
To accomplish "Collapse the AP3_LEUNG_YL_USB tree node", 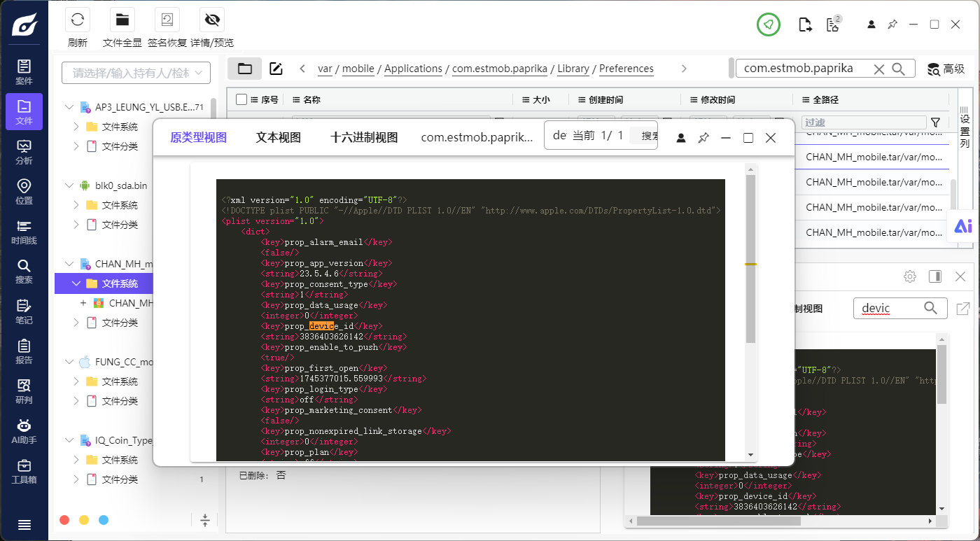I will point(69,107).
